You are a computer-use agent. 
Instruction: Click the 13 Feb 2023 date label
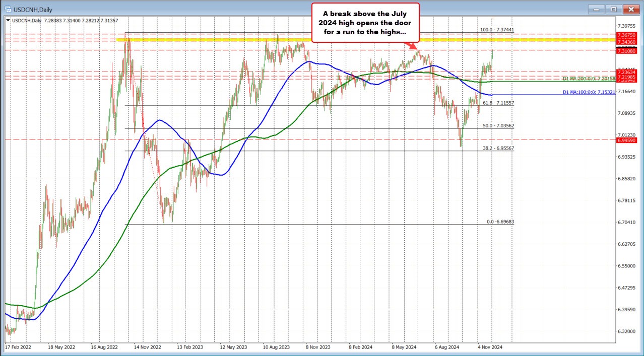(x=191, y=347)
